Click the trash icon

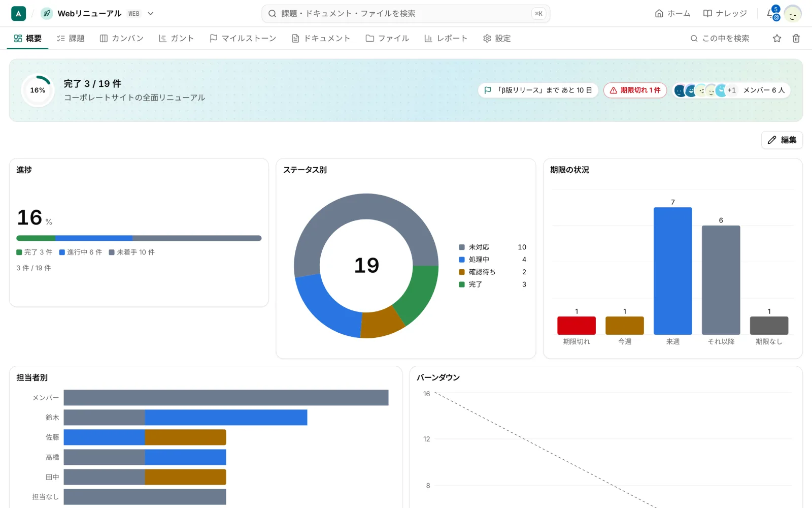(796, 38)
